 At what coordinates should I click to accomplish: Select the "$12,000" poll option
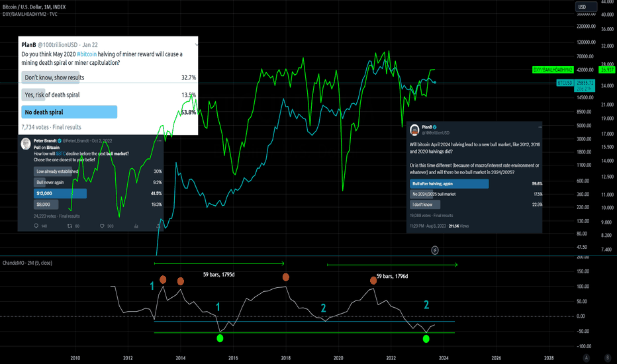[x=60, y=193]
